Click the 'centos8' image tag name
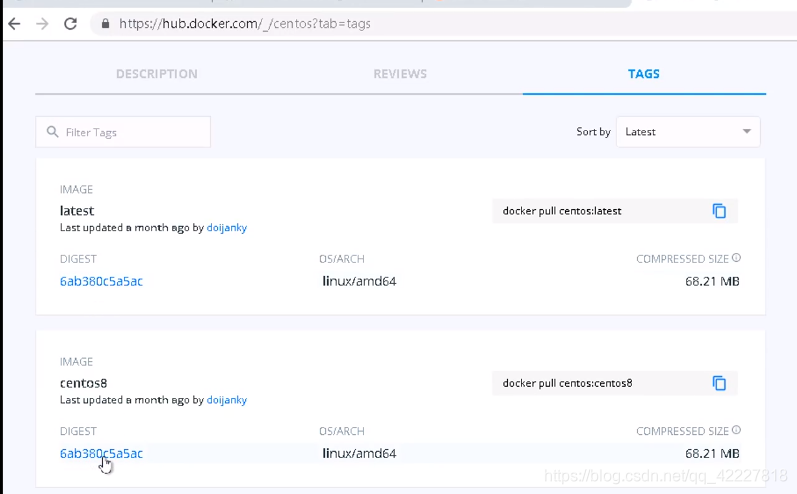797x494 pixels. pyautogui.click(x=83, y=383)
